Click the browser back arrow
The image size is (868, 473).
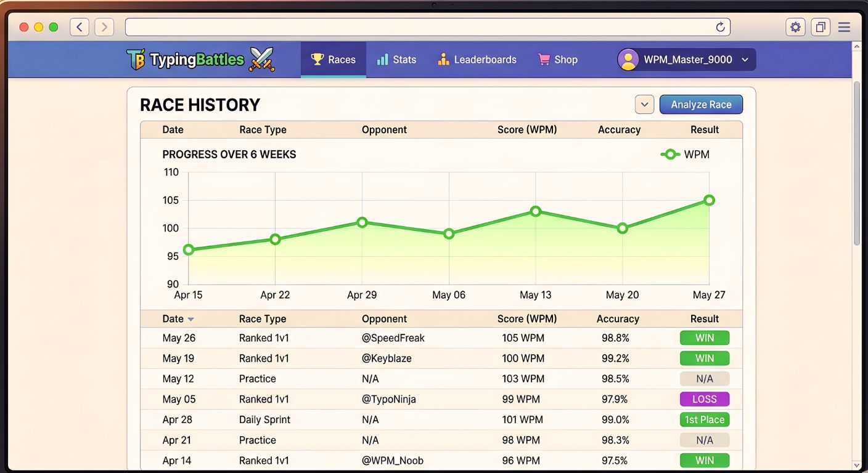[x=80, y=27]
